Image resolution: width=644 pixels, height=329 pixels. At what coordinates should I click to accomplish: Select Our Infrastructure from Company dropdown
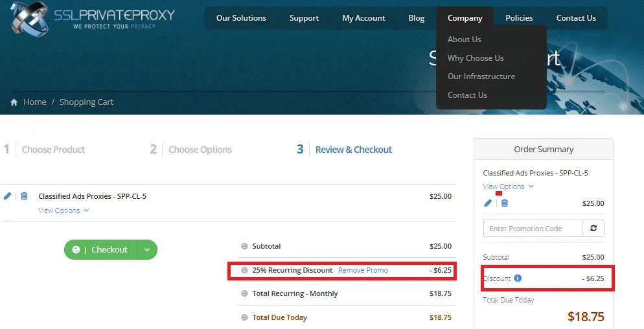[481, 76]
